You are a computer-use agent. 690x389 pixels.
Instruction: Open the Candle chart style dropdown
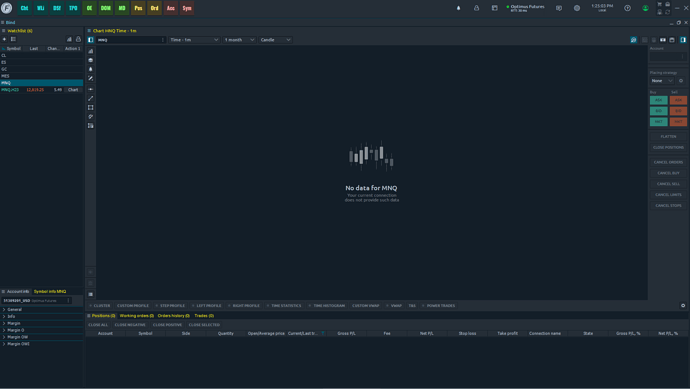click(x=275, y=40)
